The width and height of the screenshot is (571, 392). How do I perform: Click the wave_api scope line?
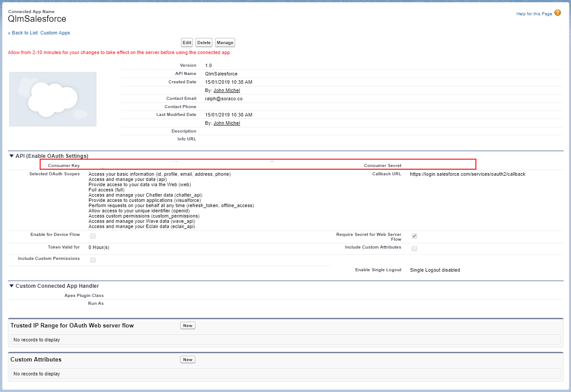click(142, 221)
